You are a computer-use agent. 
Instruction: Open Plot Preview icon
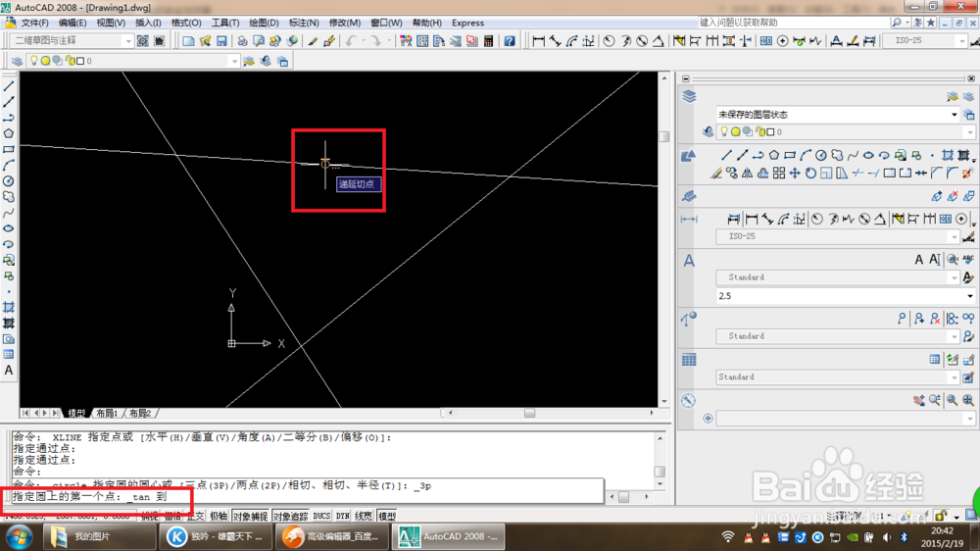[258, 41]
